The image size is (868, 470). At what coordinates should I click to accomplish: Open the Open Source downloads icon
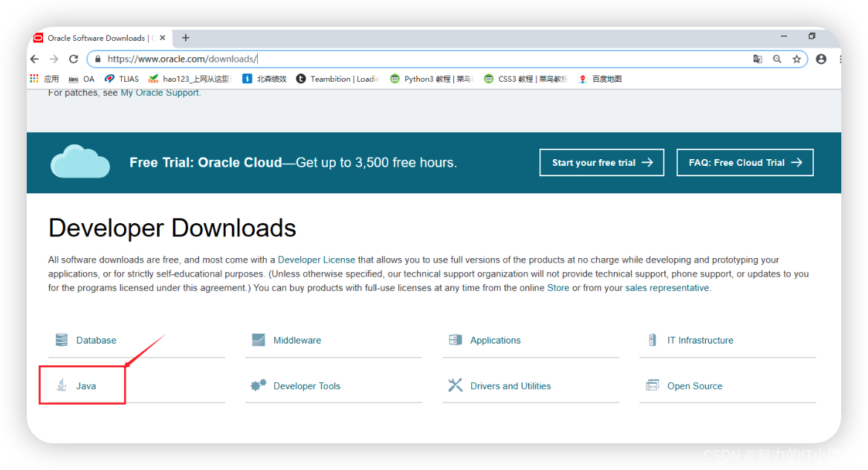tap(652, 385)
